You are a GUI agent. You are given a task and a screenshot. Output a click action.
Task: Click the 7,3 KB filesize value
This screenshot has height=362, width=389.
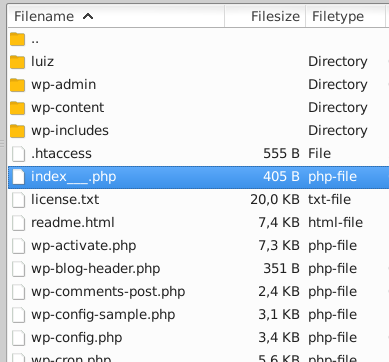279,246
